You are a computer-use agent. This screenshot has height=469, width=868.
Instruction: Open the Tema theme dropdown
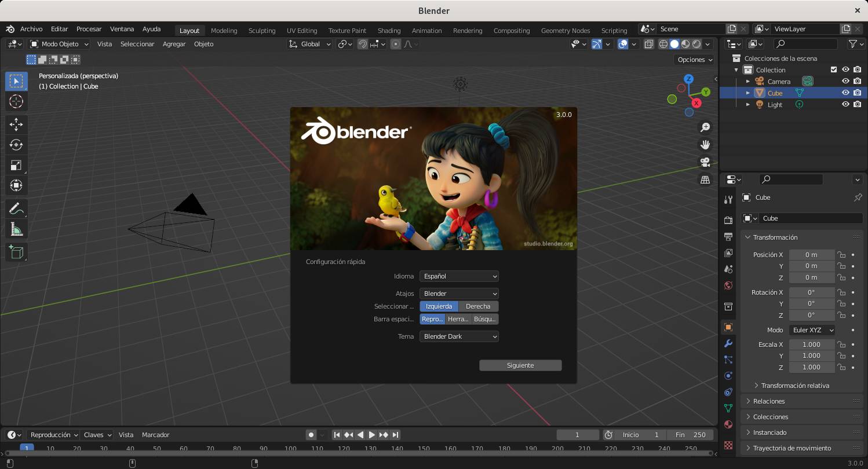pos(459,336)
